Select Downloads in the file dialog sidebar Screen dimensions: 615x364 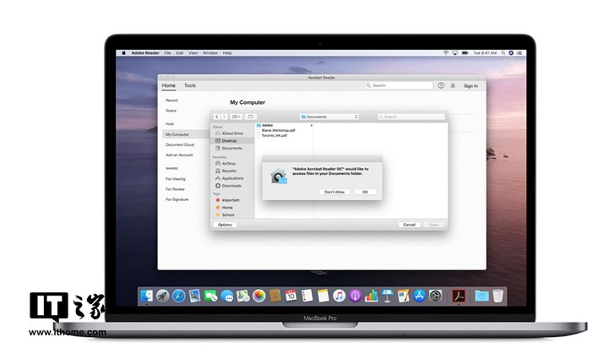[x=232, y=186]
